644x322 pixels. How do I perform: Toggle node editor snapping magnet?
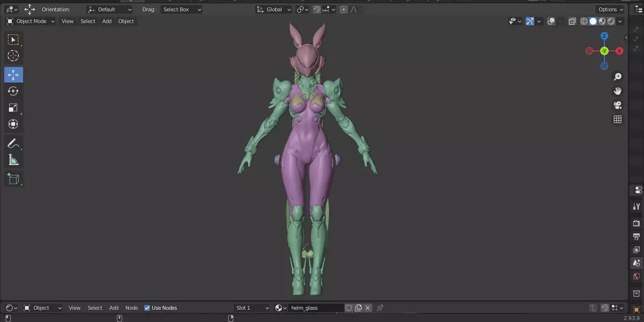(x=605, y=308)
